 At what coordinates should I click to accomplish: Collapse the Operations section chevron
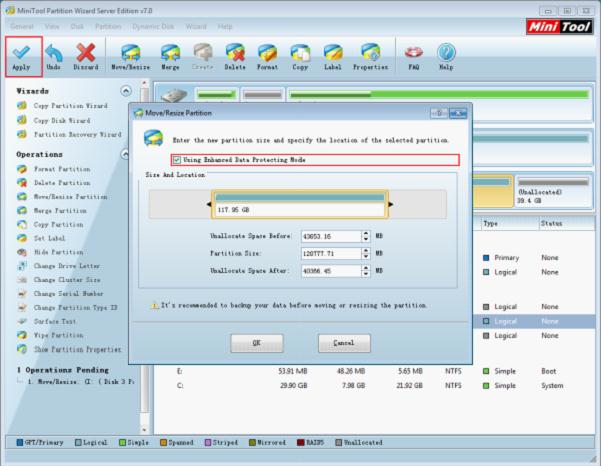125,154
